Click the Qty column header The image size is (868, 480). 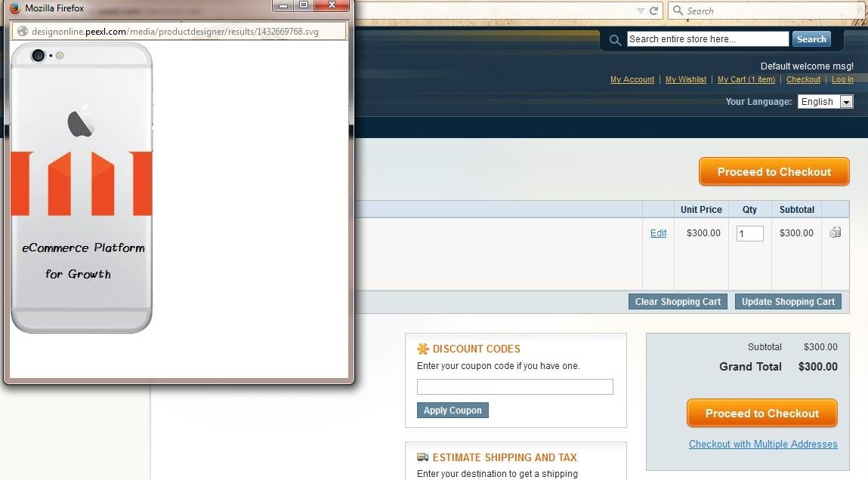[749, 210]
